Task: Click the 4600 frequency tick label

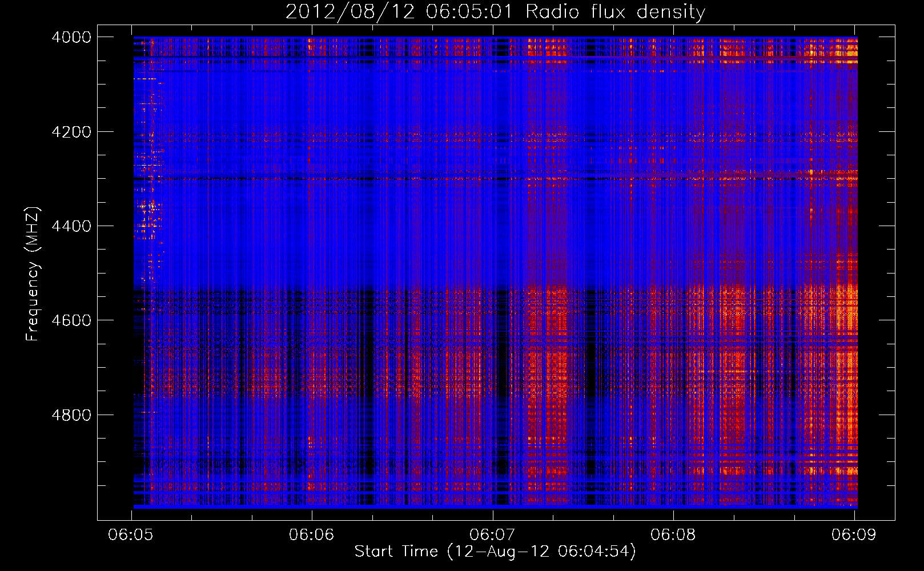Action: [x=71, y=320]
